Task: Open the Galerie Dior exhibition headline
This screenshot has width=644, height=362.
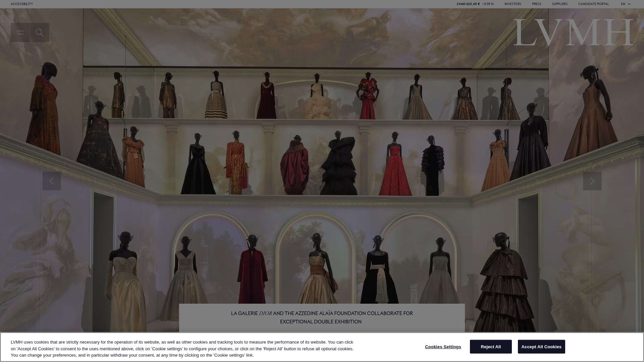Action: point(322,317)
